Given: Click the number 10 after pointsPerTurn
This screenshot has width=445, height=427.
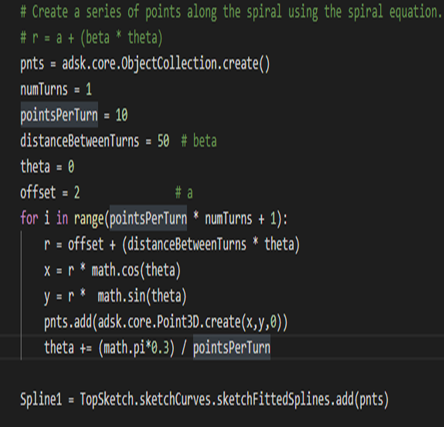Looking at the screenshot, I should 122,115.
